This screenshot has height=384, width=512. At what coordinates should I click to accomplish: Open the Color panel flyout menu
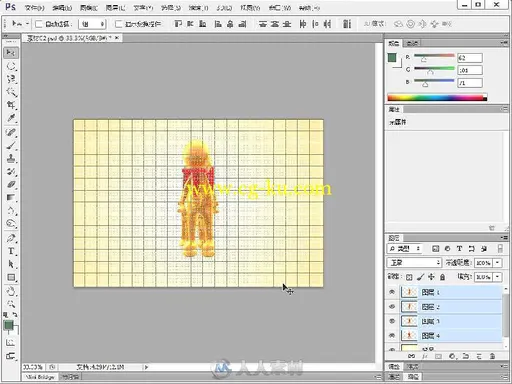[x=504, y=43]
